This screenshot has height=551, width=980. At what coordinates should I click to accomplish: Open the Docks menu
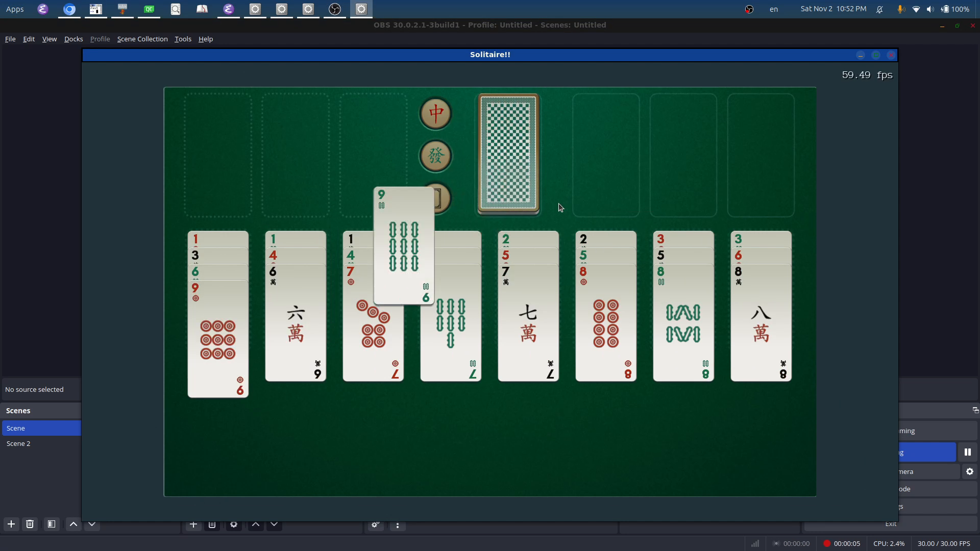[x=73, y=39]
